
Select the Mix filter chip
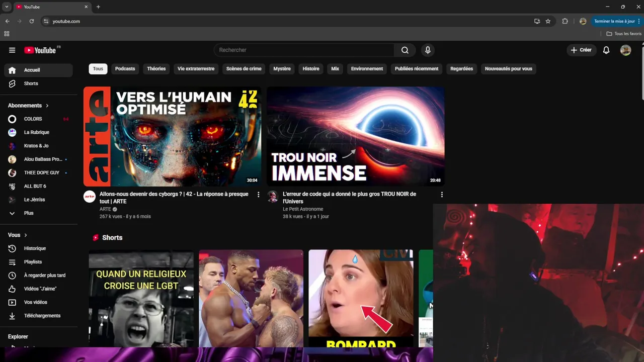coord(335,69)
